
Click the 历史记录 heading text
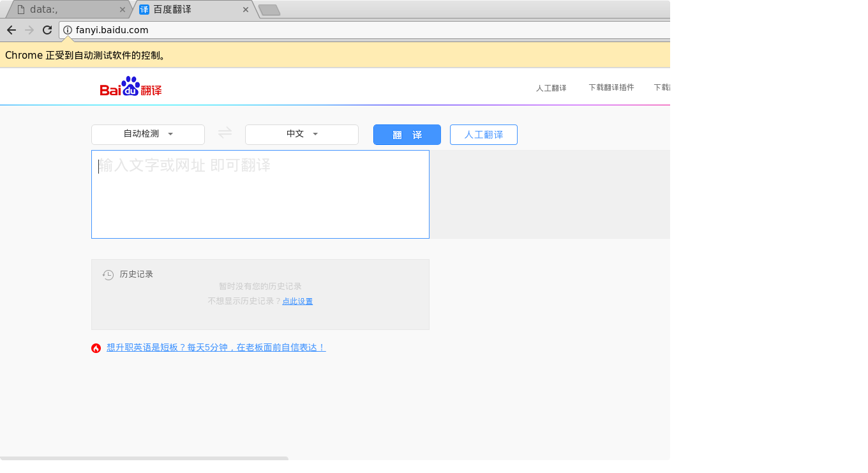tap(137, 274)
